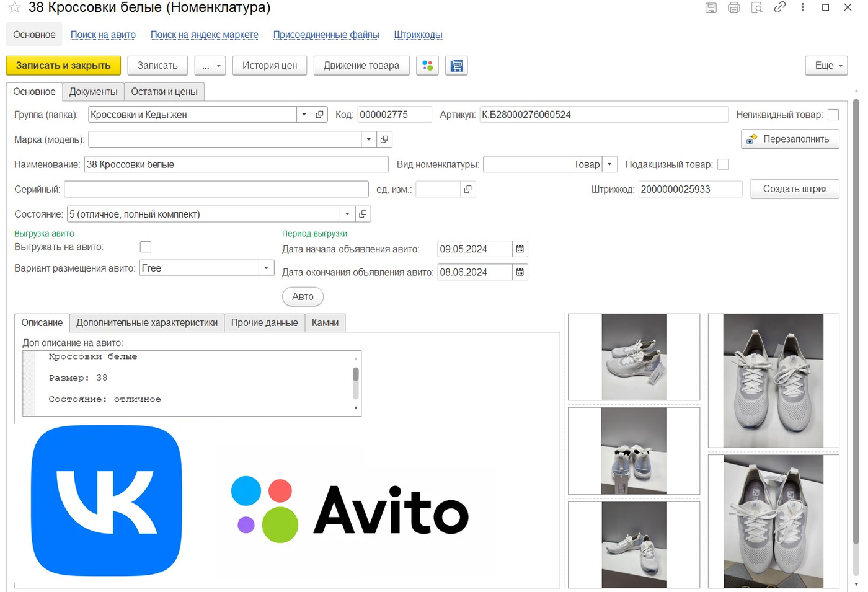The width and height of the screenshot is (868, 592).
Task: Click into the Серийный field
Action: point(216,189)
